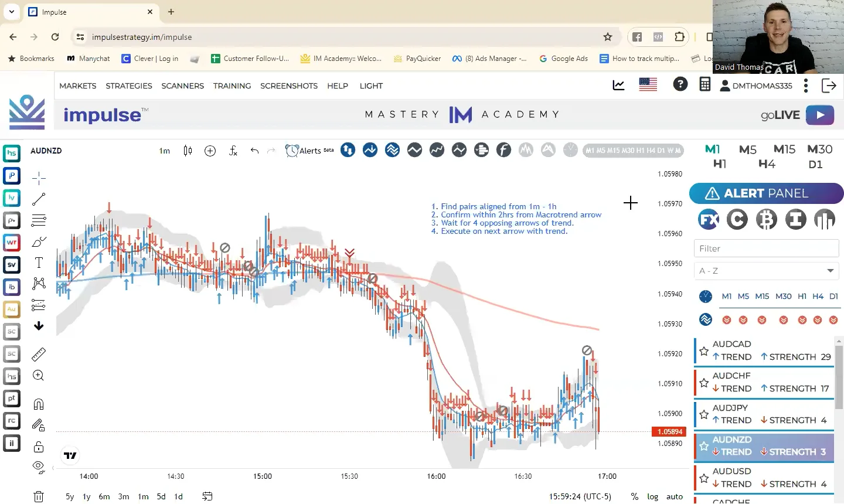Select the 5d date range button
Screen dimensions: 844x504
pos(161,496)
